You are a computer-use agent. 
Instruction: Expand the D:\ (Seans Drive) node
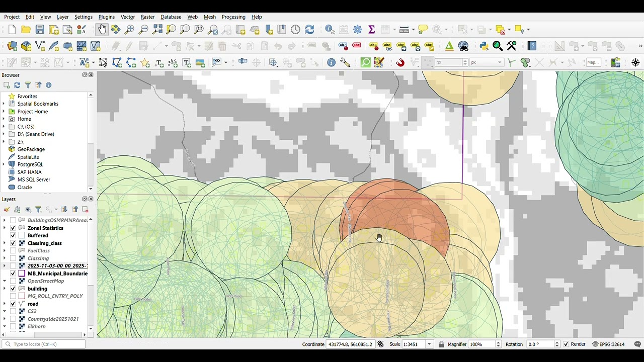pos(4,134)
